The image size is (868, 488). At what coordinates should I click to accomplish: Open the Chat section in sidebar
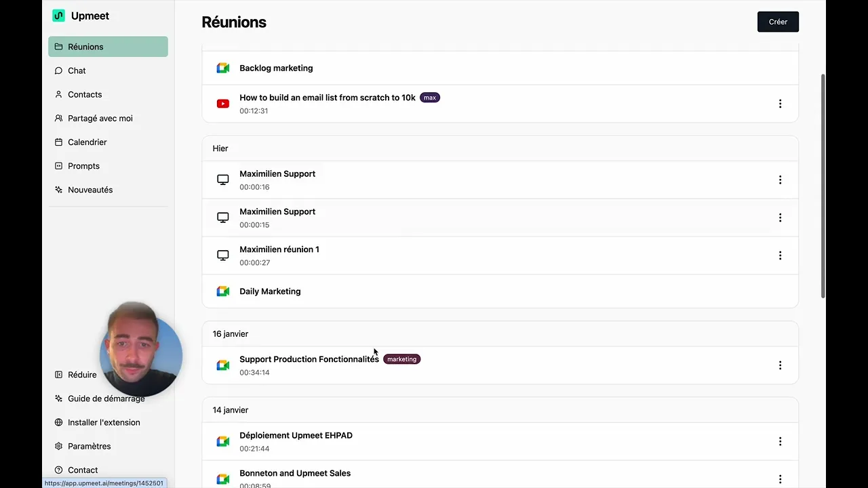(x=77, y=70)
